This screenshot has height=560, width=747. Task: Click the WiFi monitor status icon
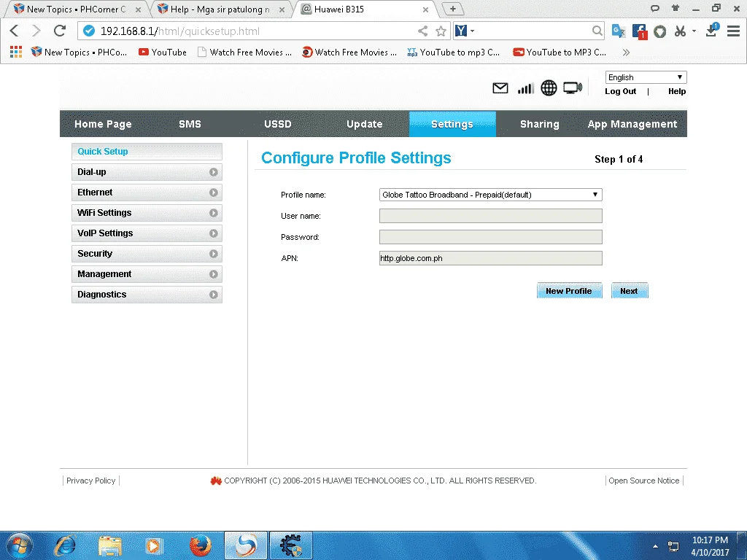click(573, 87)
